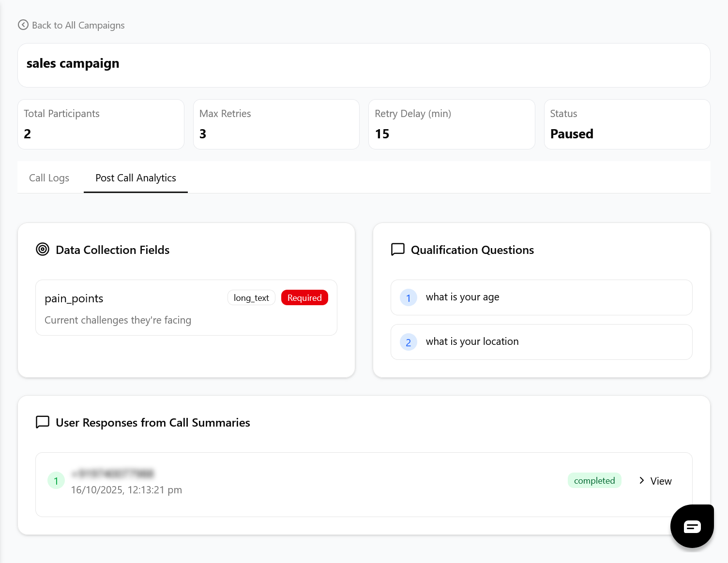Click the Data Collection Fields target icon

pyautogui.click(x=43, y=250)
